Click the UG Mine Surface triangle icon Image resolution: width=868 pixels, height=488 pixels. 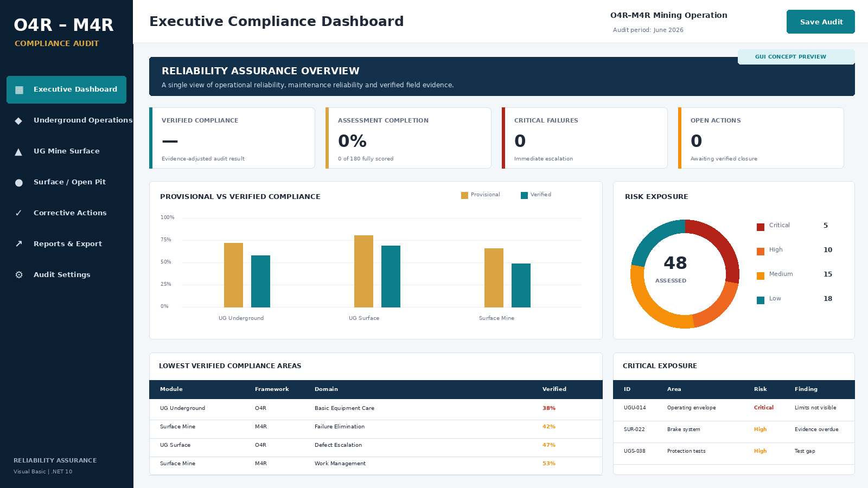click(x=18, y=152)
